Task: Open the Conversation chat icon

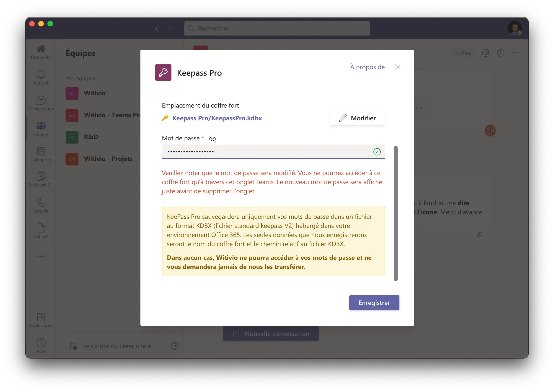Action: coord(41,103)
